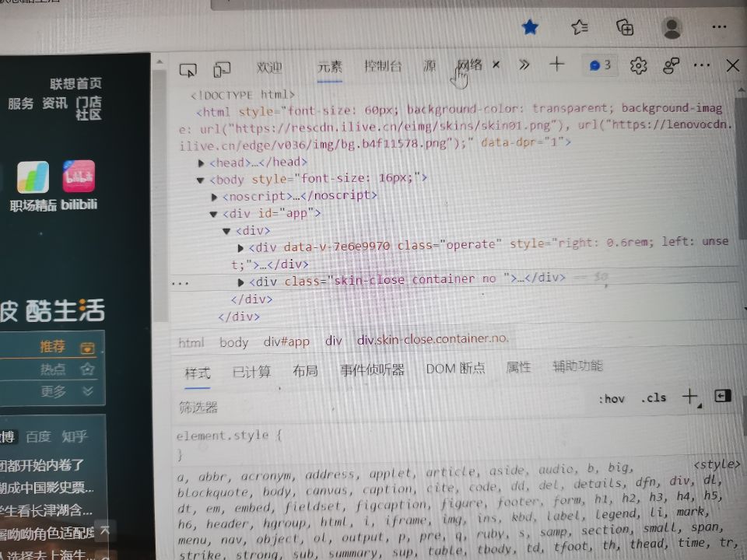Show more DevTools tabs with double chevron
Screen dimensions: 747x560
pyautogui.click(x=524, y=65)
